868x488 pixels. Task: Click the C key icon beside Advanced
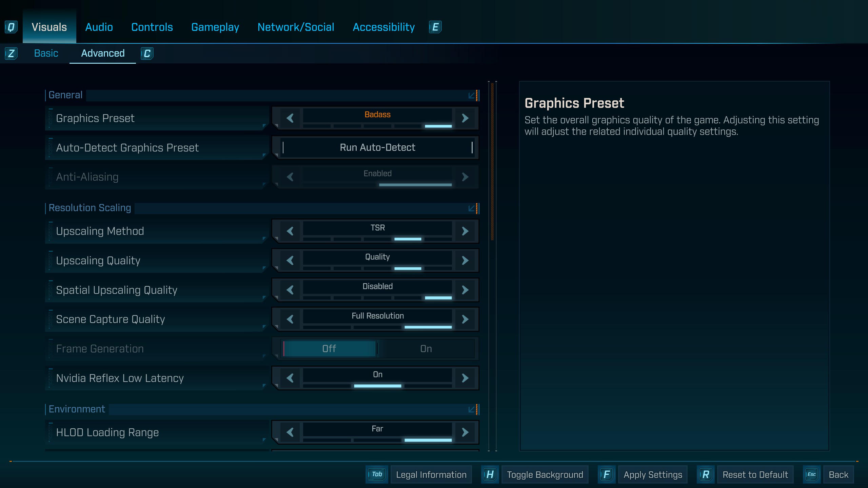tap(147, 54)
